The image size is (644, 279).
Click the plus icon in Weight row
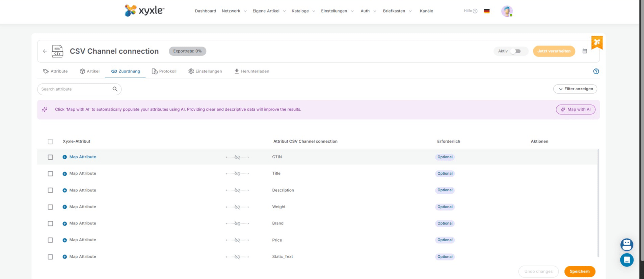coord(64,207)
